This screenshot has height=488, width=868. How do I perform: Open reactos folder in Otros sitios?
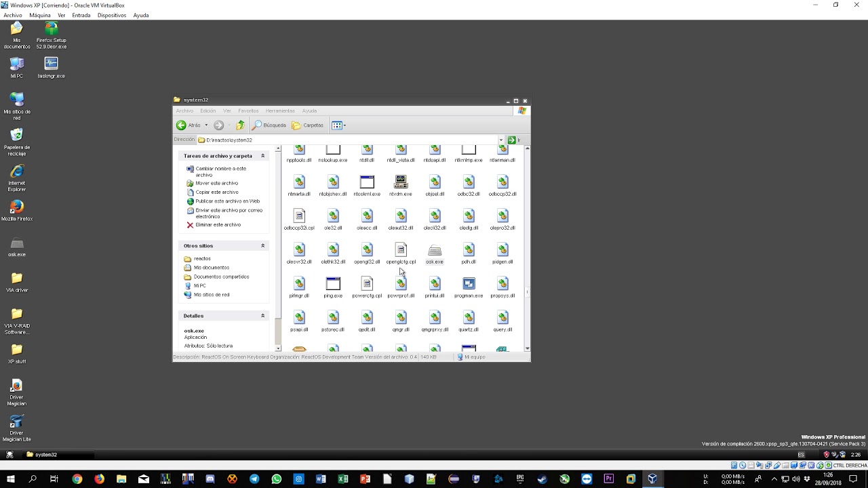(197, 258)
